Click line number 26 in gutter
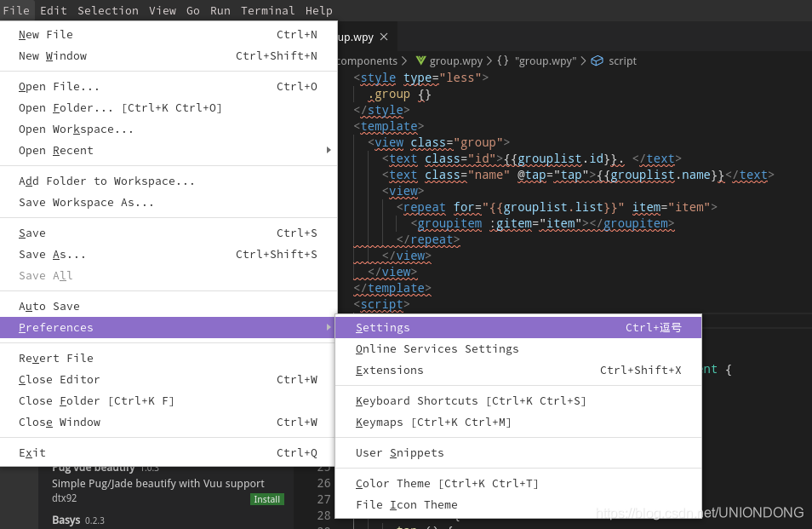812x529 pixels. (323, 483)
